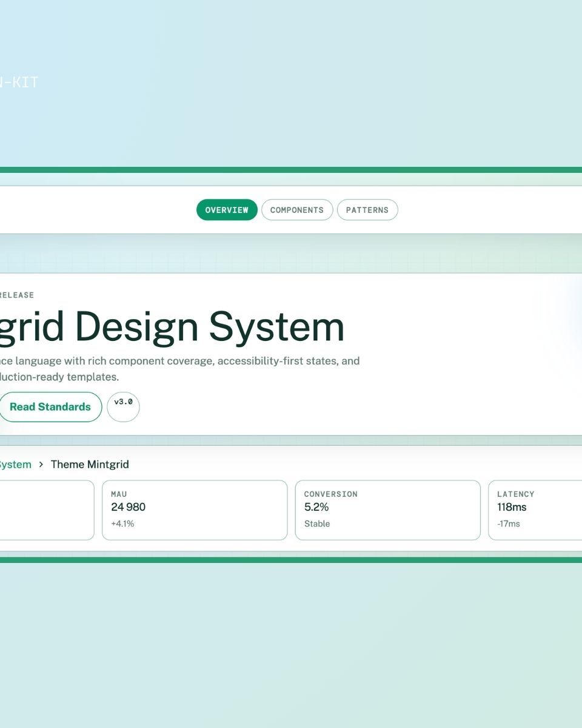Click the -17ms change text
582x728 pixels.
tap(509, 524)
